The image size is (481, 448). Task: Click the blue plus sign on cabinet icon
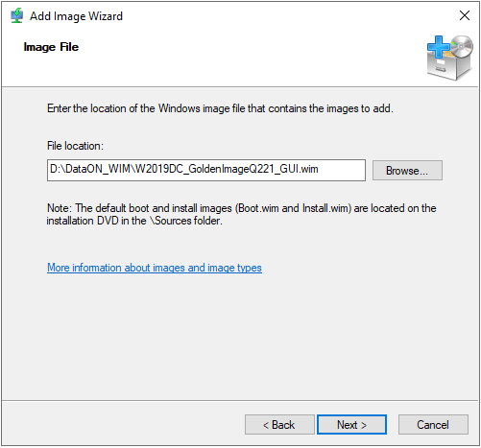pos(438,47)
